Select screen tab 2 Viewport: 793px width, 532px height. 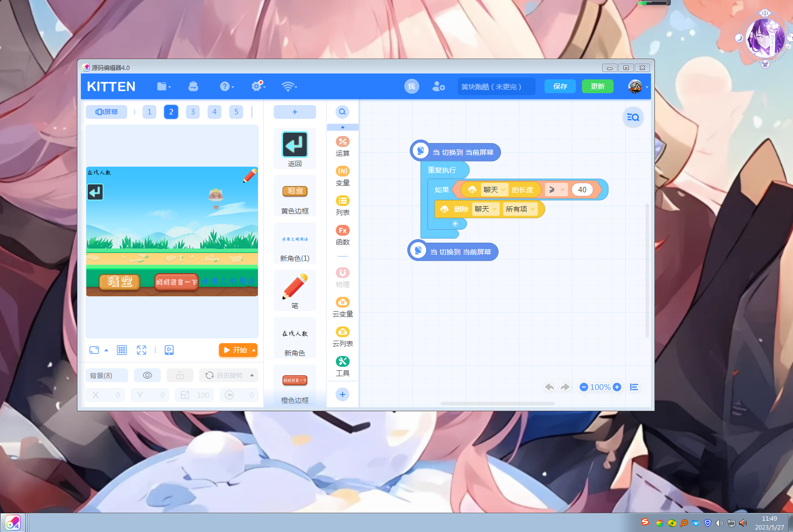(171, 112)
